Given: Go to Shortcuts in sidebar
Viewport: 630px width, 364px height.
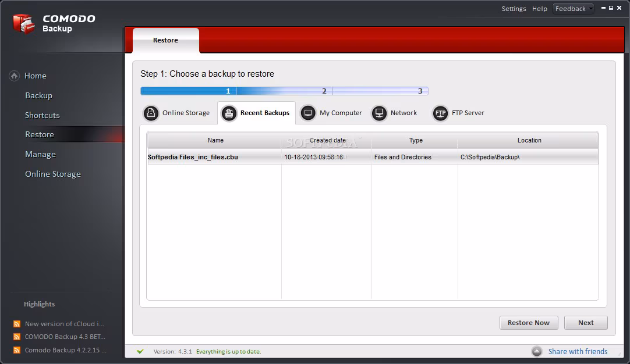Looking at the screenshot, I should click(x=42, y=115).
